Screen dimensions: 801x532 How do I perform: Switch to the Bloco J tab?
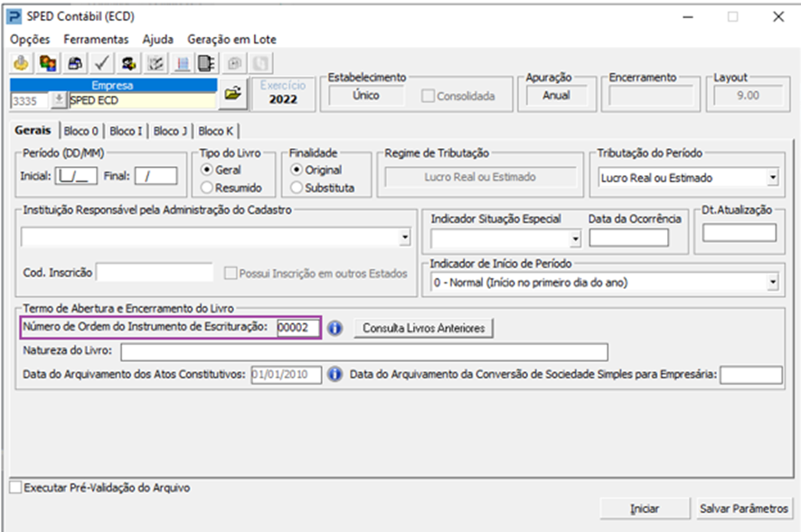point(170,131)
